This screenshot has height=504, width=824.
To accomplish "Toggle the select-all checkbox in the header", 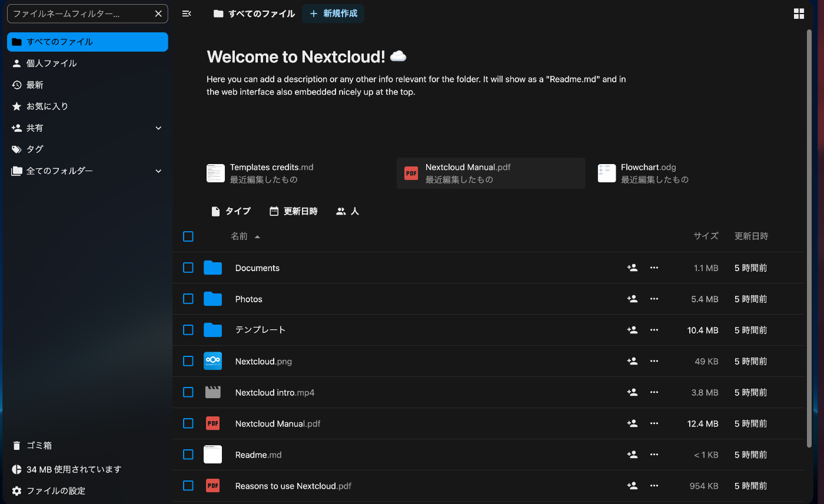I will 188,236.
